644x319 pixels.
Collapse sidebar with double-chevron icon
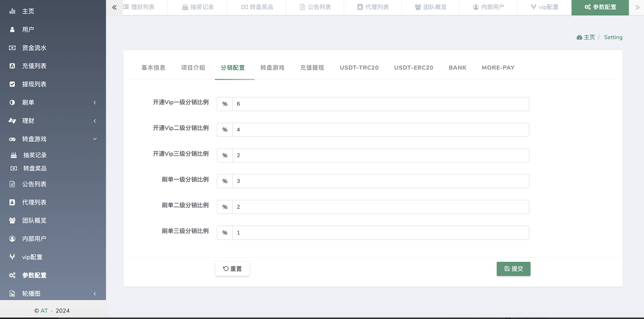tap(114, 7)
